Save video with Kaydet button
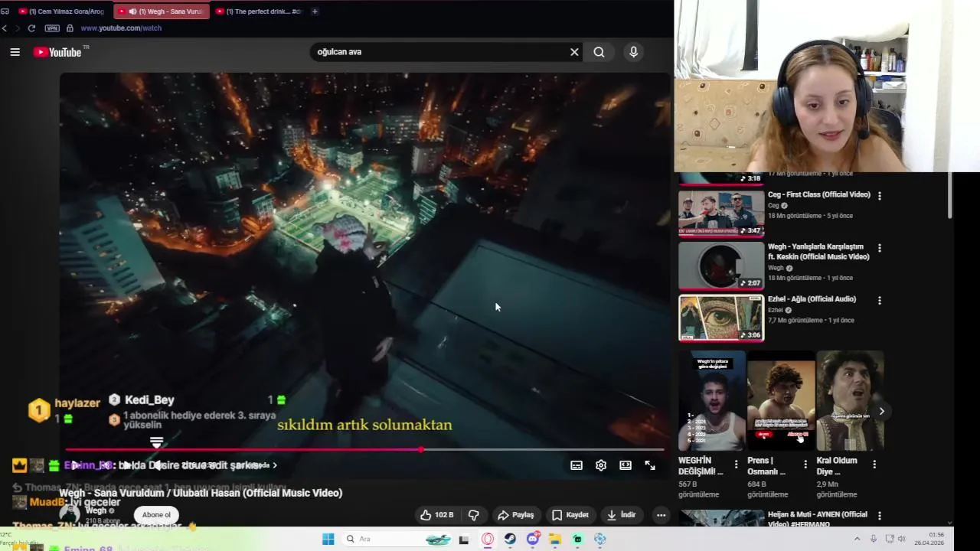Viewport: 980px width, 551px height. coord(570,515)
